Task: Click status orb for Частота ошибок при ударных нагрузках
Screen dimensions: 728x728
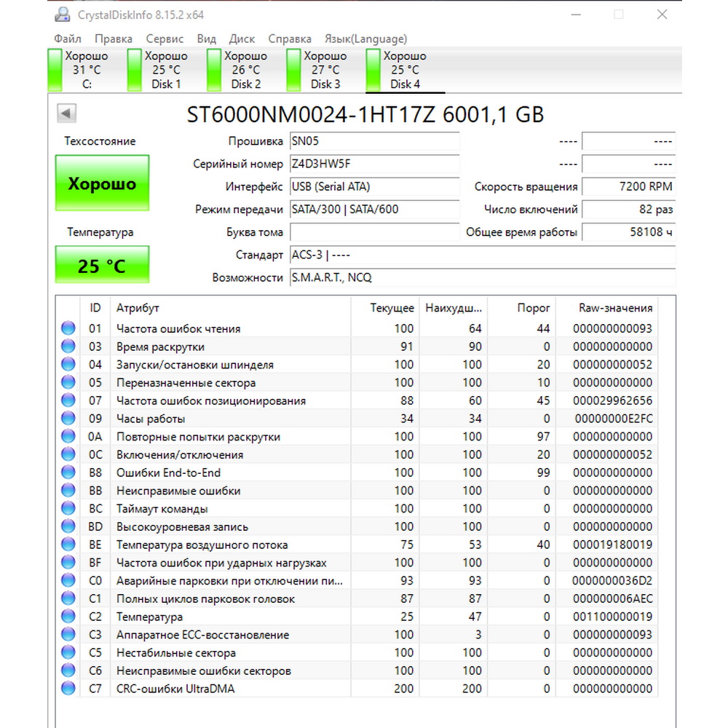Action: click(x=68, y=562)
